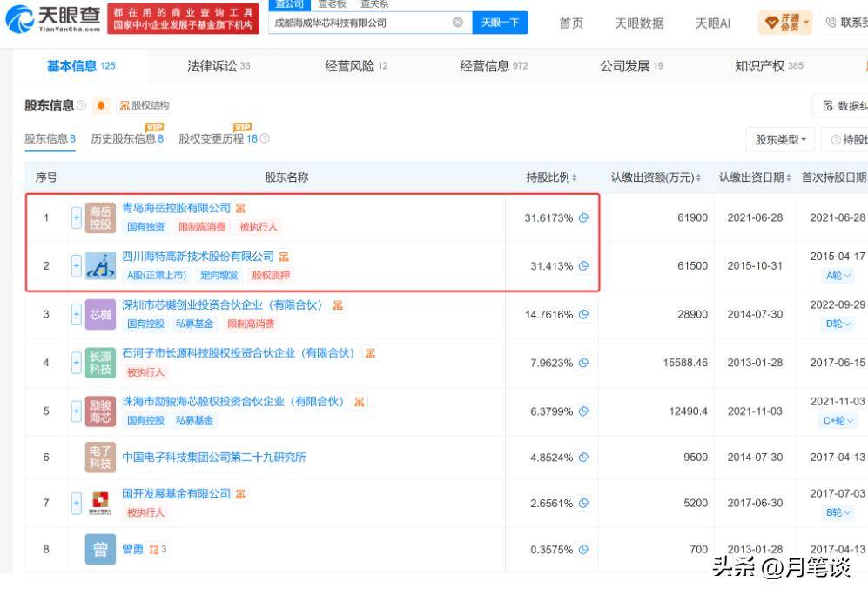Expand row 1 青岛海岳控股 plus toggle
The width and height of the screenshot is (868, 595).
[x=77, y=217]
